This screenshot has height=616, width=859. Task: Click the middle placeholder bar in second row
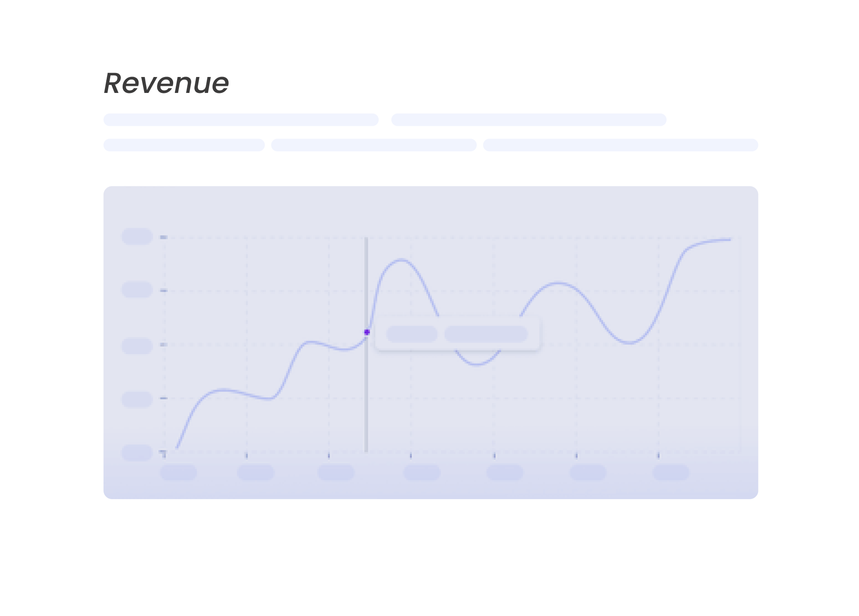pyautogui.click(x=374, y=145)
